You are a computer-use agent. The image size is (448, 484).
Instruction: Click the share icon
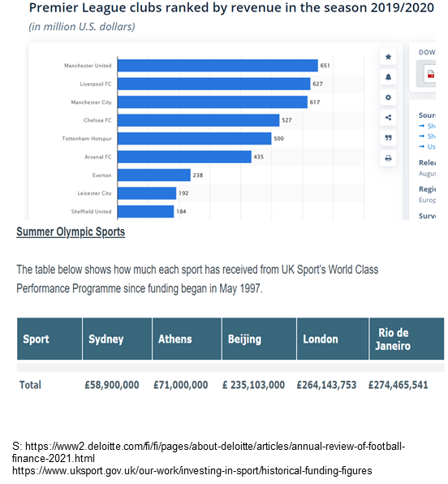click(x=388, y=118)
